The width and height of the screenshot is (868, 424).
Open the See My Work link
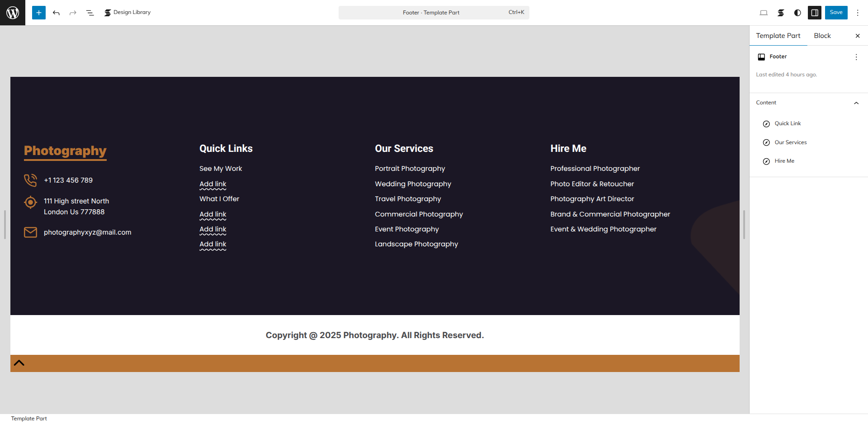coord(221,169)
